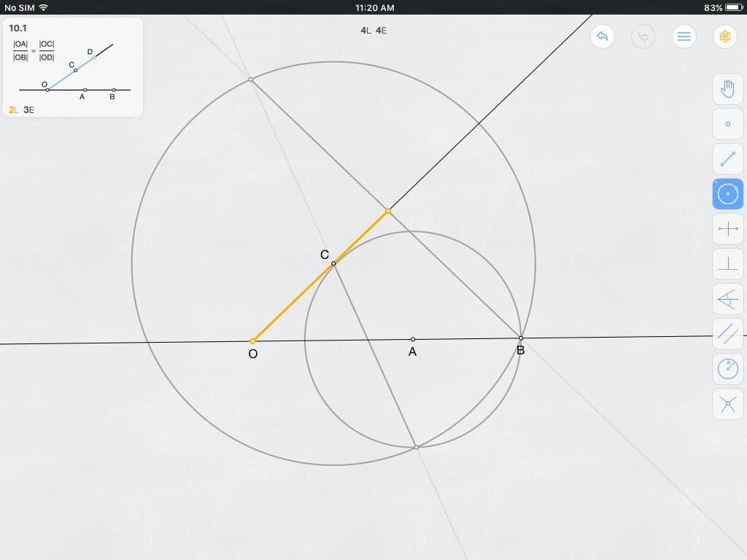Open the hamburger menu
The width and height of the screenshot is (747, 560).
point(684,36)
